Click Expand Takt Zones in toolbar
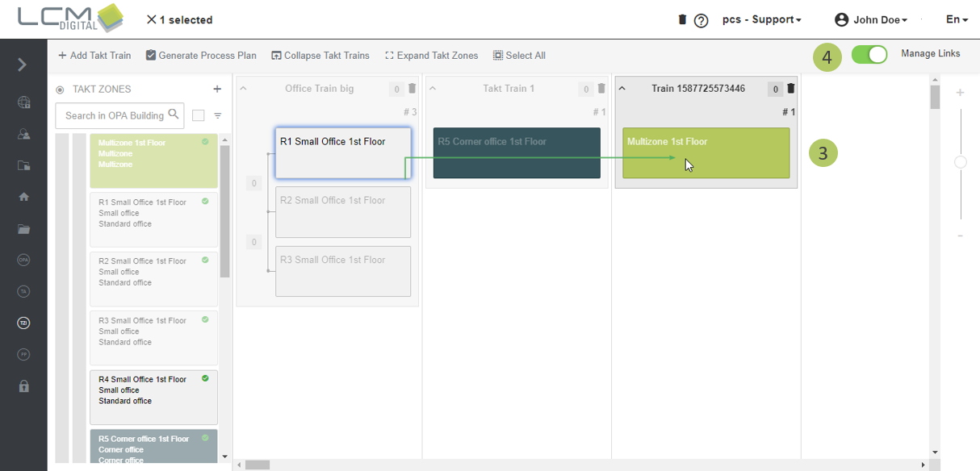 coord(431,56)
